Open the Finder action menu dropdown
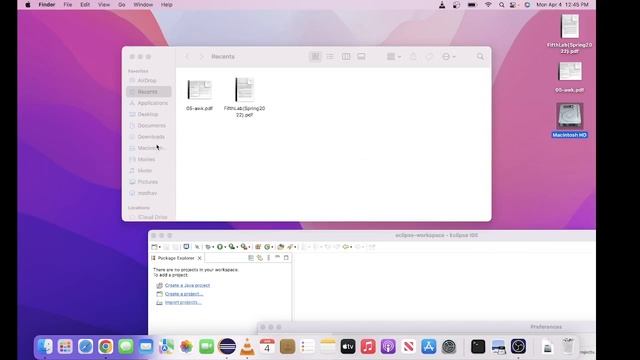 [x=449, y=57]
